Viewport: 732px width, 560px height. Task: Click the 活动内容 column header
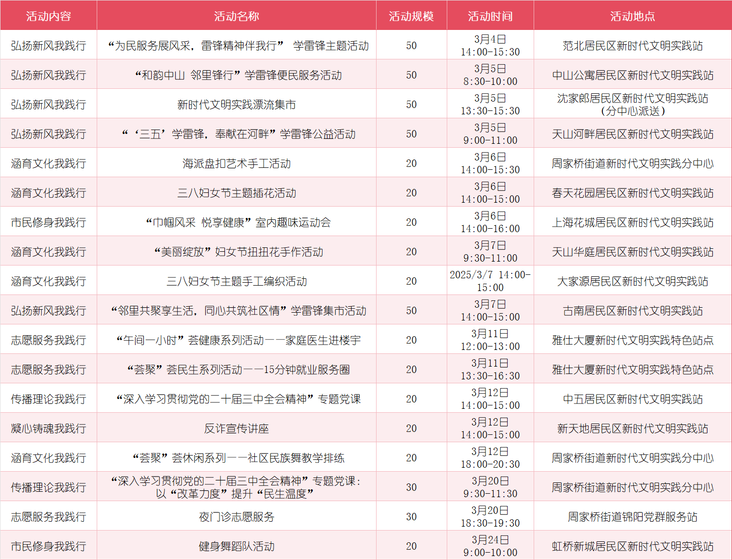(x=49, y=15)
